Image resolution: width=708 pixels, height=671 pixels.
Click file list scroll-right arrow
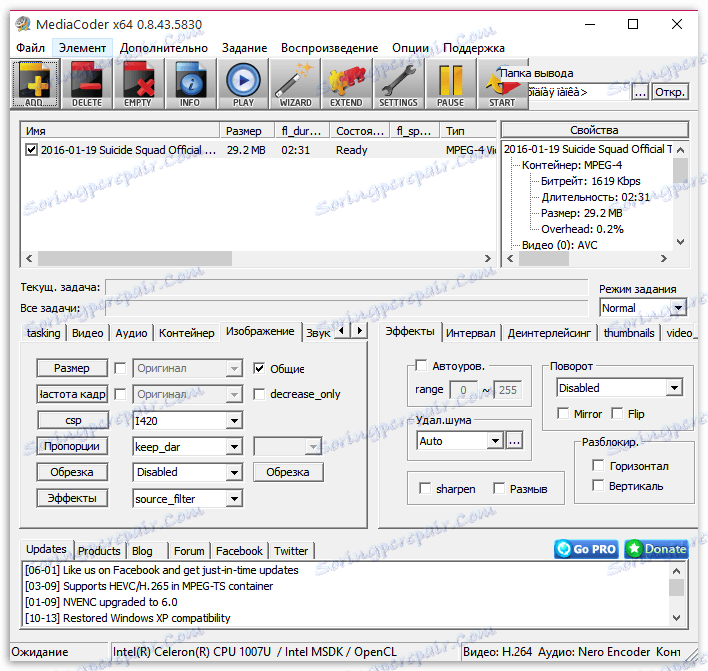488,259
